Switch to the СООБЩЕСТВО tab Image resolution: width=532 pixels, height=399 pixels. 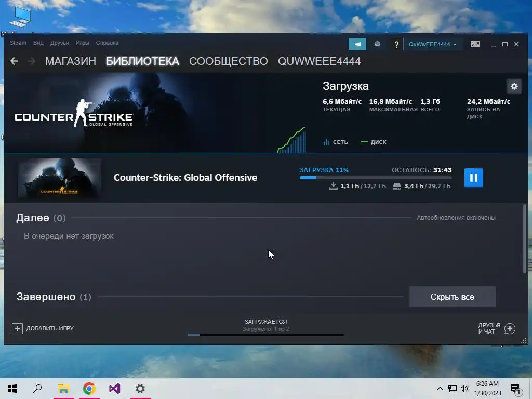(x=229, y=61)
